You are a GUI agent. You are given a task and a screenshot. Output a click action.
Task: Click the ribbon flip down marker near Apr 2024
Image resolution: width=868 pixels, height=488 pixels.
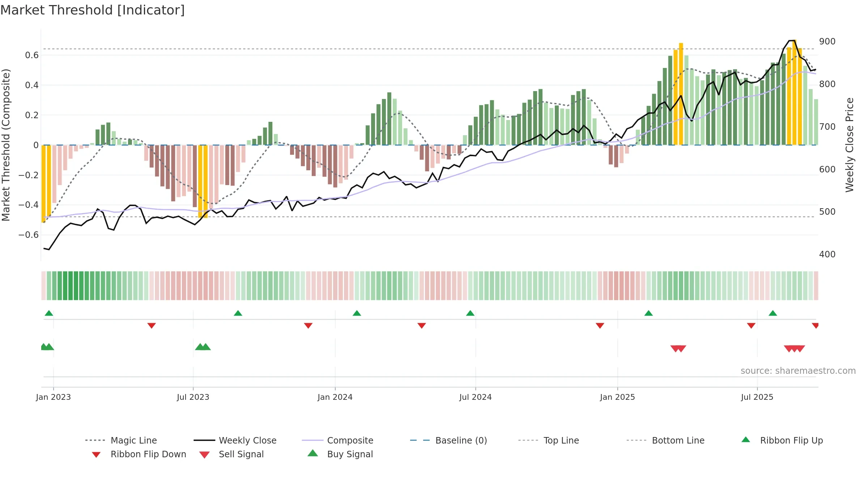(422, 326)
